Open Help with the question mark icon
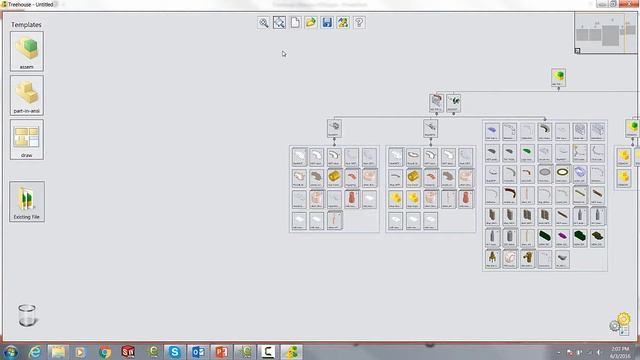Viewport: 640px width, 360px height. [x=359, y=22]
